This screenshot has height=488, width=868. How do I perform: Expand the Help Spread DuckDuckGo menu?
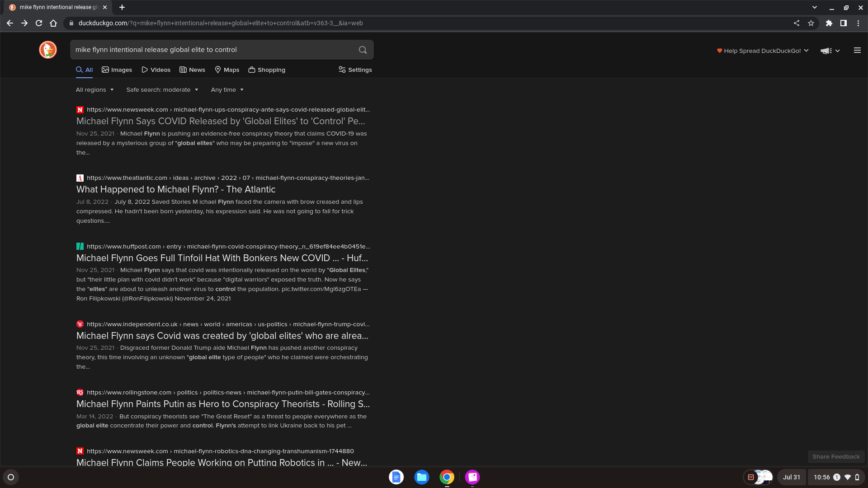[763, 51]
